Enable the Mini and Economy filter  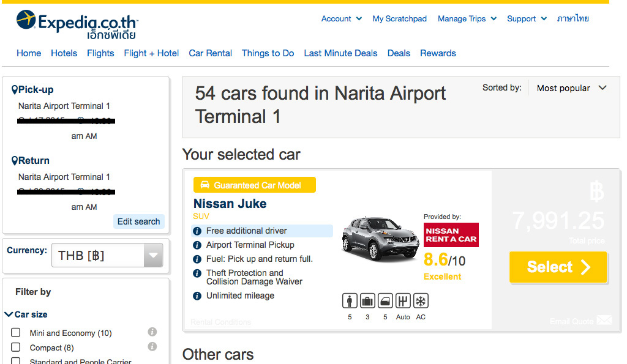coord(17,333)
